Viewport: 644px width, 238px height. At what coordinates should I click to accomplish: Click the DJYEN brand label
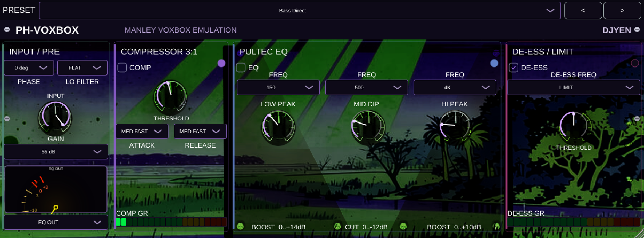click(617, 30)
